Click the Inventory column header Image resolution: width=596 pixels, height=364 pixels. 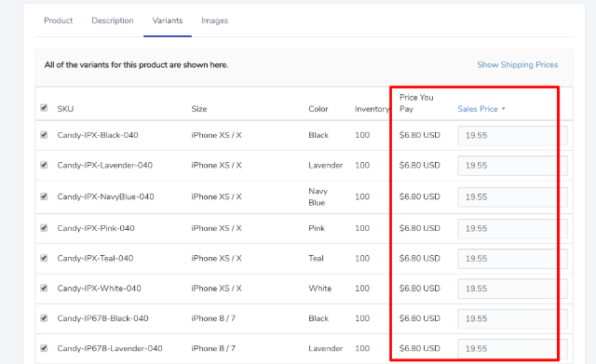372,109
